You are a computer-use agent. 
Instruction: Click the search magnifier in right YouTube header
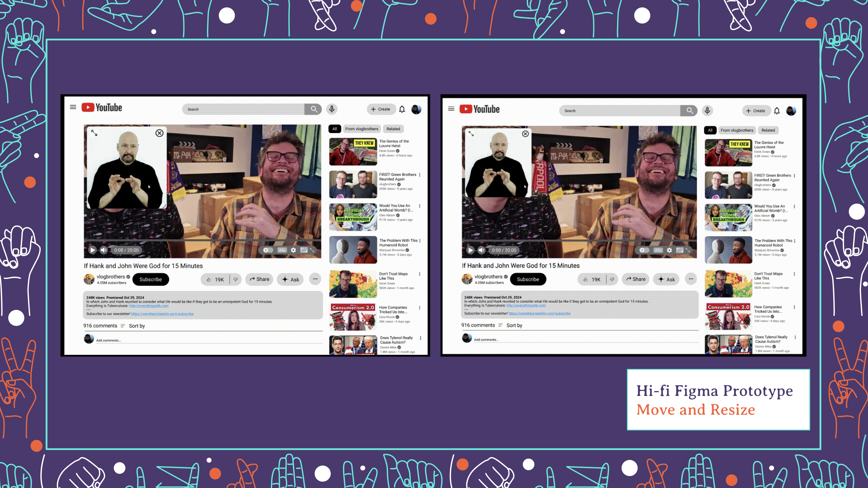[689, 111]
